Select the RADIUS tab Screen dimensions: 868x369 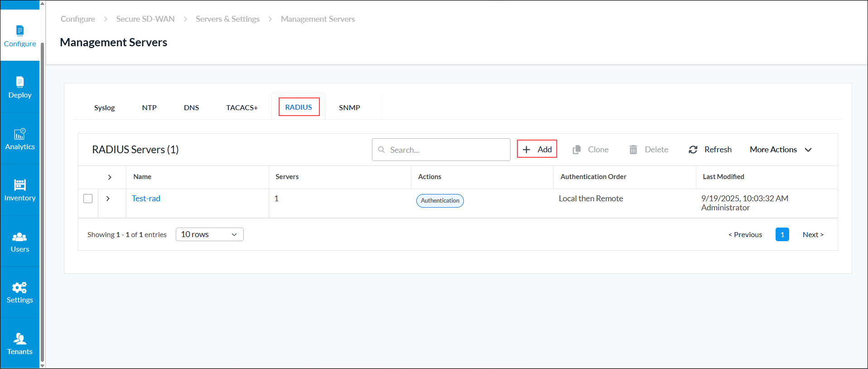point(299,107)
